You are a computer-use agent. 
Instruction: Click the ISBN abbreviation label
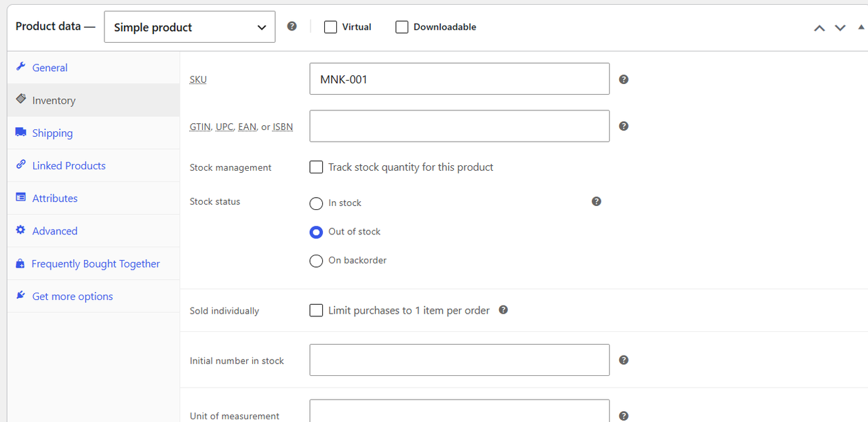pyautogui.click(x=283, y=127)
